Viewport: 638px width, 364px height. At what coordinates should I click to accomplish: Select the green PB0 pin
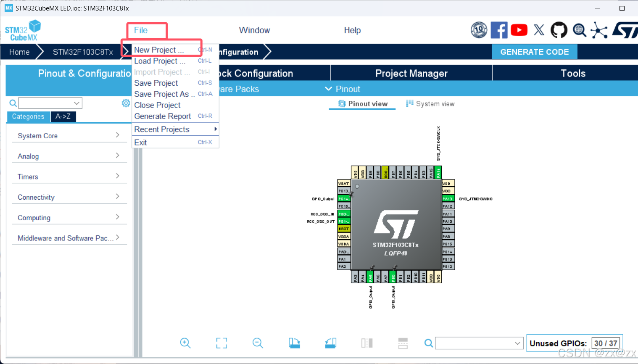(x=393, y=276)
